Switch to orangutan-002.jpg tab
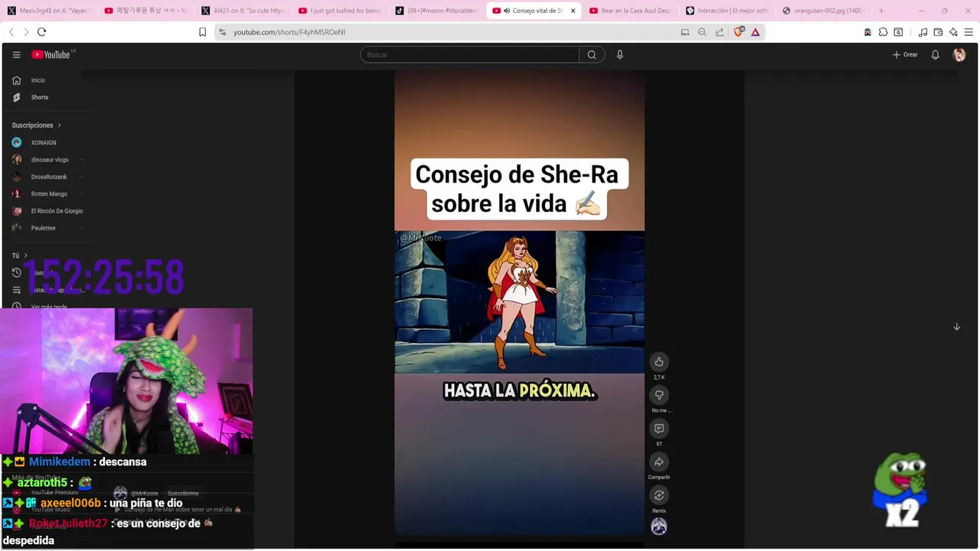 [x=825, y=11]
